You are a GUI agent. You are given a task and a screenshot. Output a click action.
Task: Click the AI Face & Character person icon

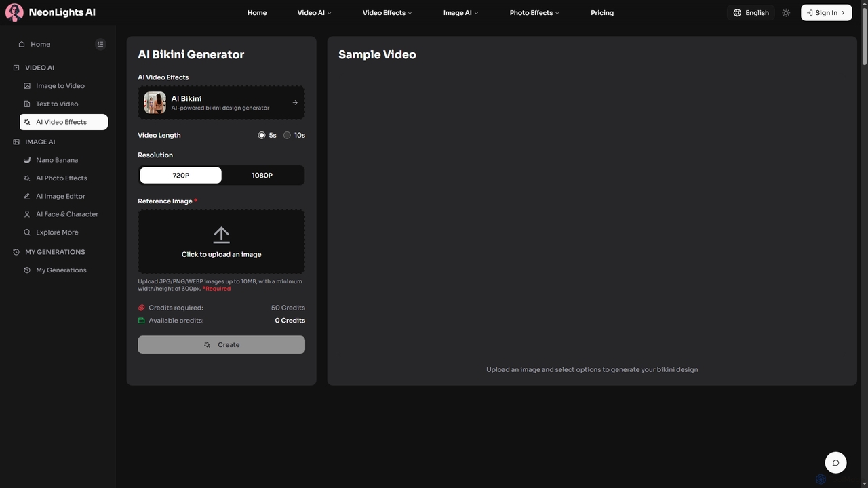(x=27, y=214)
